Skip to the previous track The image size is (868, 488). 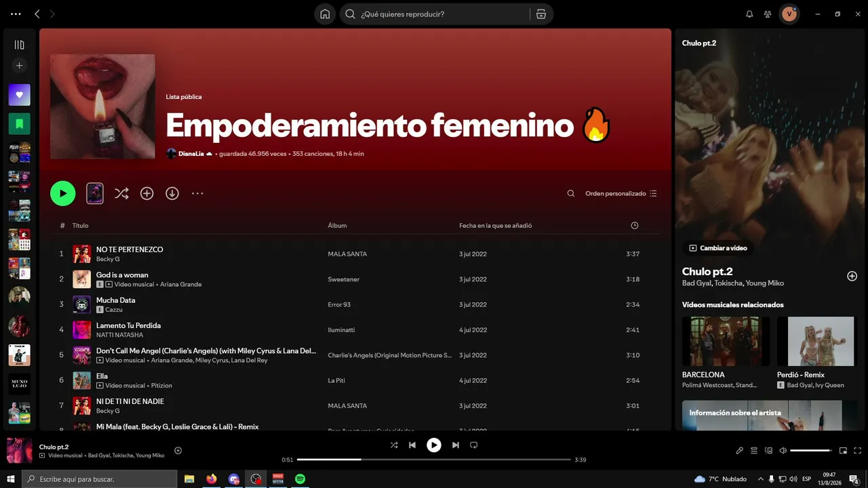pos(412,445)
